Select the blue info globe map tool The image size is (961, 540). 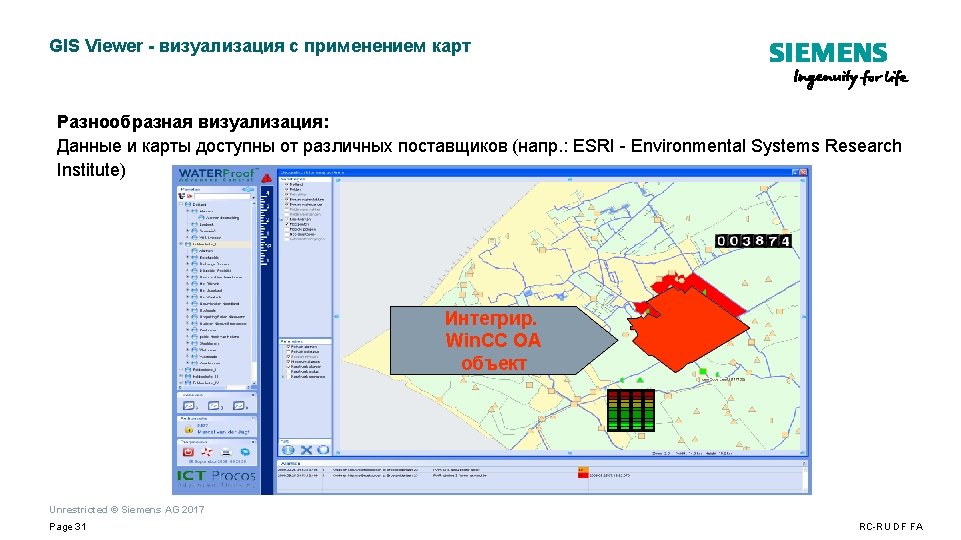point(288,450)
